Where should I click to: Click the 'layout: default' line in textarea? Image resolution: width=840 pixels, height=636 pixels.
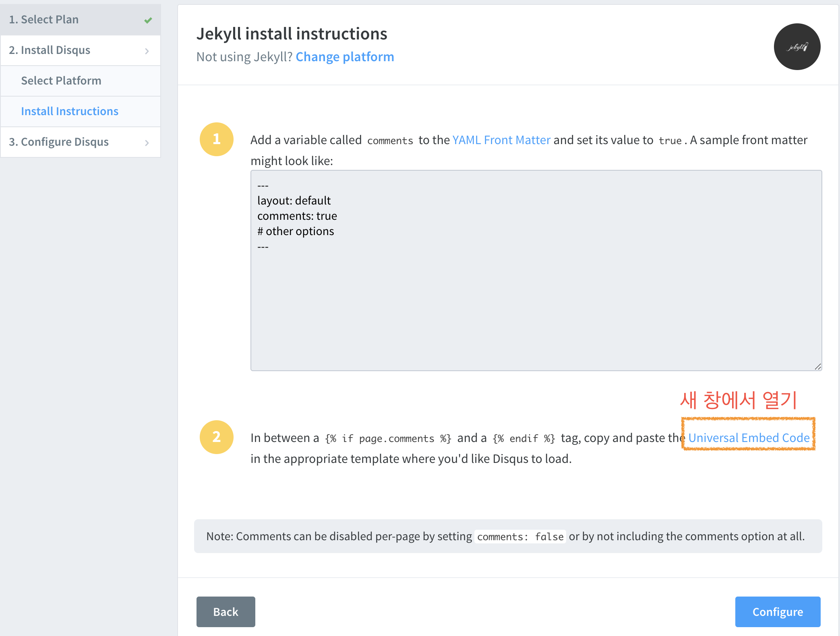(x=294, y=201)
